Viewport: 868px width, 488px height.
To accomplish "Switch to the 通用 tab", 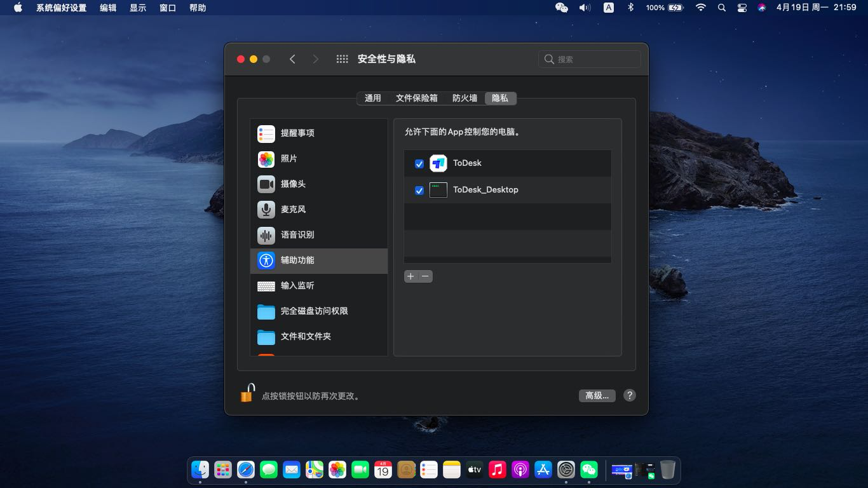I will click(x=373, y=98).
